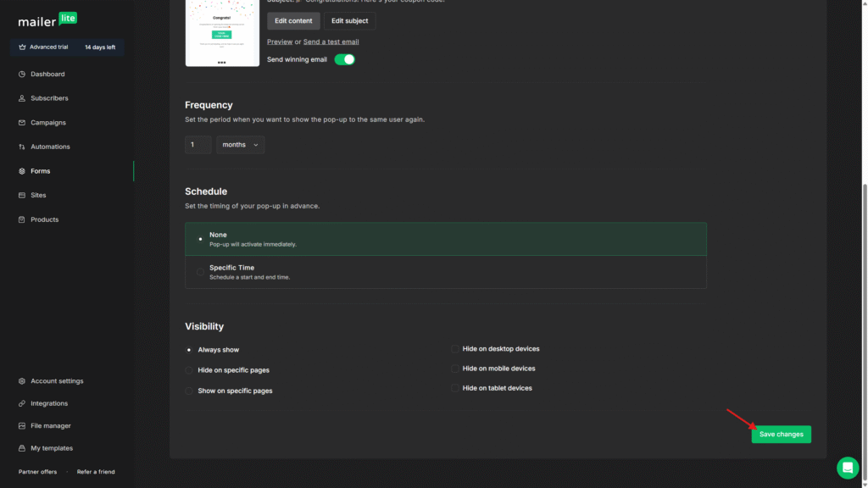The height and width of the screenshot is (488, 868).
Task: Open Account settings in sidebar
Action: click(x=56, y=381)
